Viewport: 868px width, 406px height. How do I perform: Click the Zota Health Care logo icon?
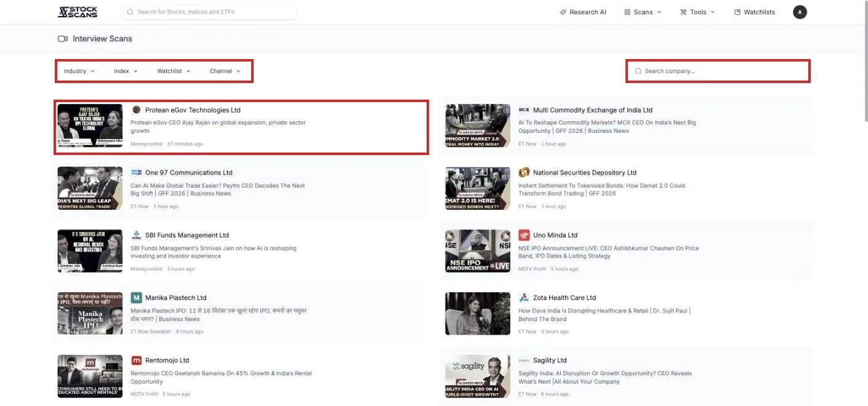click(x=524, y=298)
